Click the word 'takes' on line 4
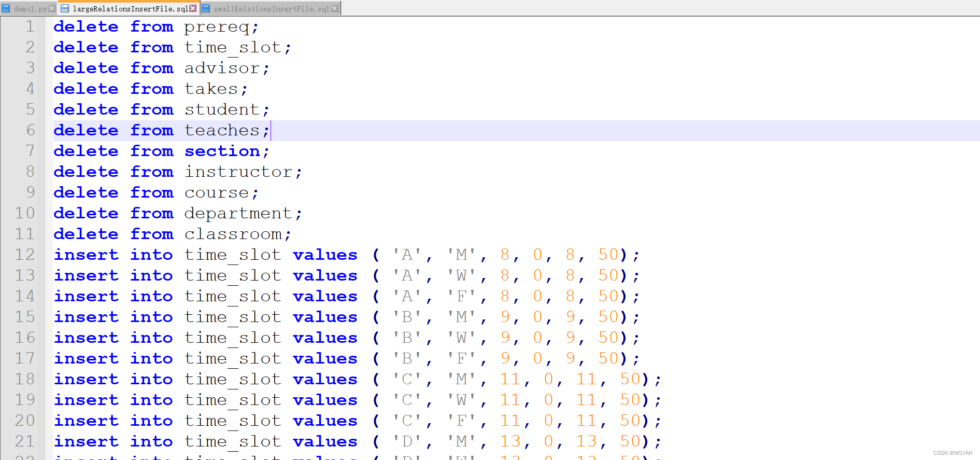 click(211, 89)
